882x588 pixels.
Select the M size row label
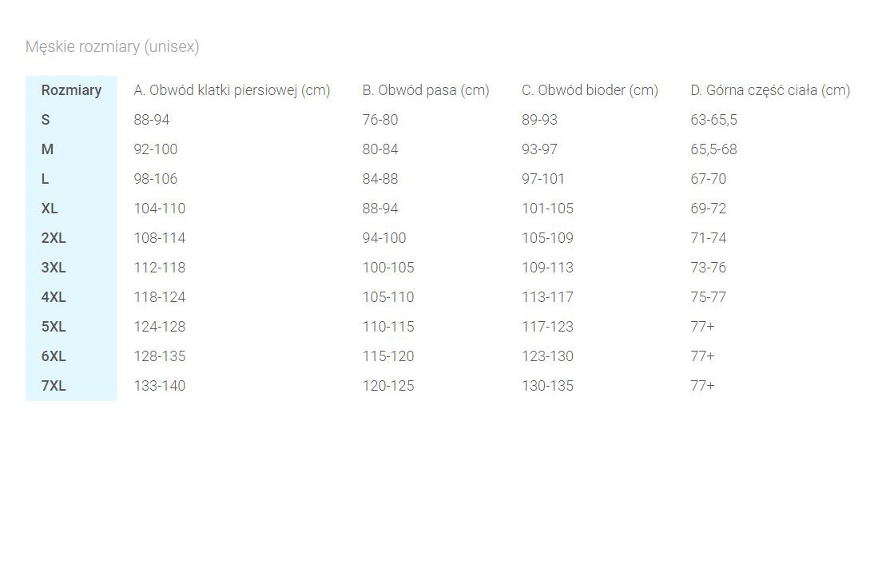[x=47, y=149]
